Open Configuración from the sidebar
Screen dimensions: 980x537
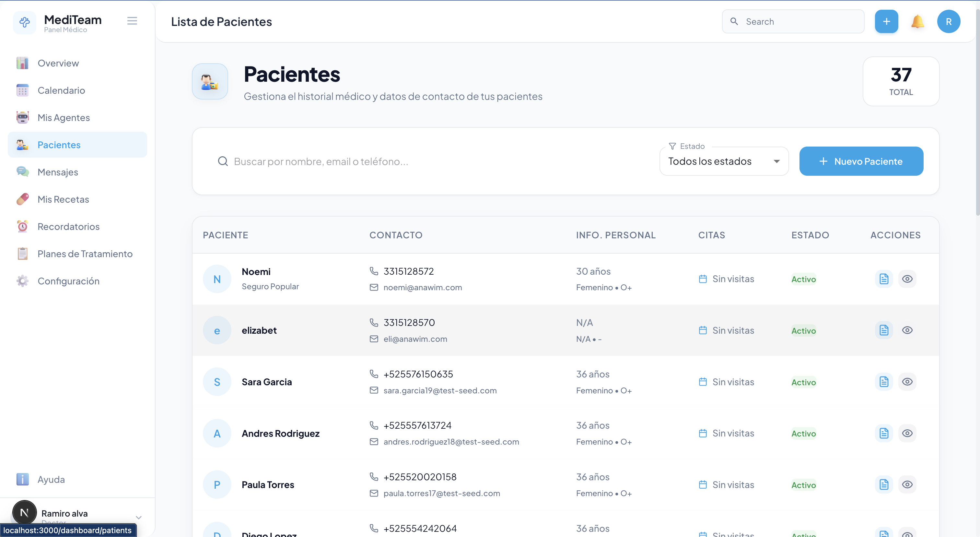click(68, 281)
